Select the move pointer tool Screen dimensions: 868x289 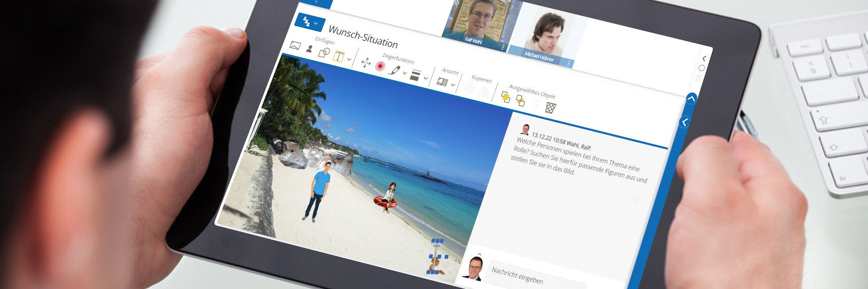[366, 63]
